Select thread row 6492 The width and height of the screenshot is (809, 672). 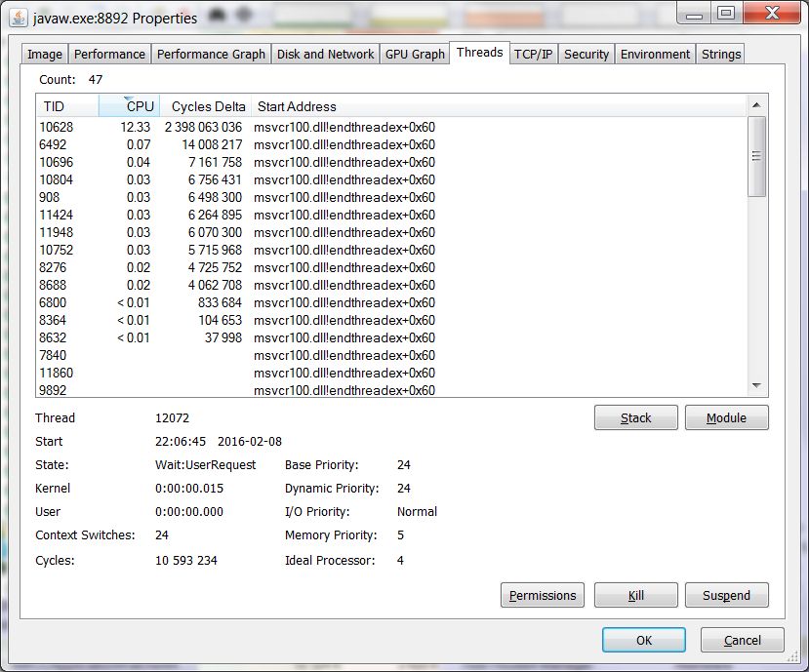click(x=391, y=144)
